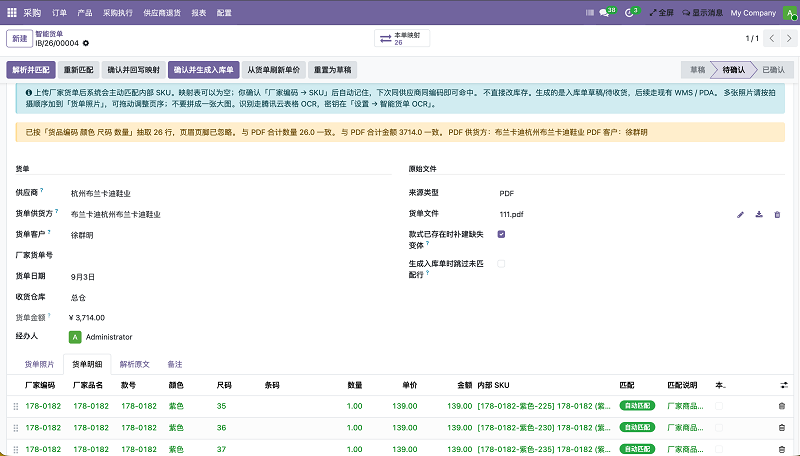The image size is (800, 456).
Task: Edit the 111.pdf file with pencil icon
Action: tap(740, 215)
